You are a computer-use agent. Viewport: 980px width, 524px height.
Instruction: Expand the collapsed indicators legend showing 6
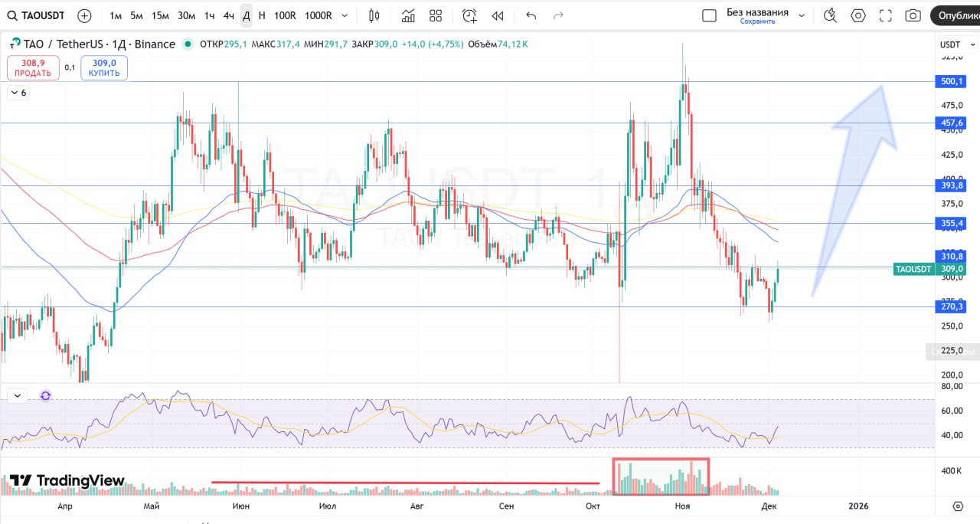click(18, 93)
